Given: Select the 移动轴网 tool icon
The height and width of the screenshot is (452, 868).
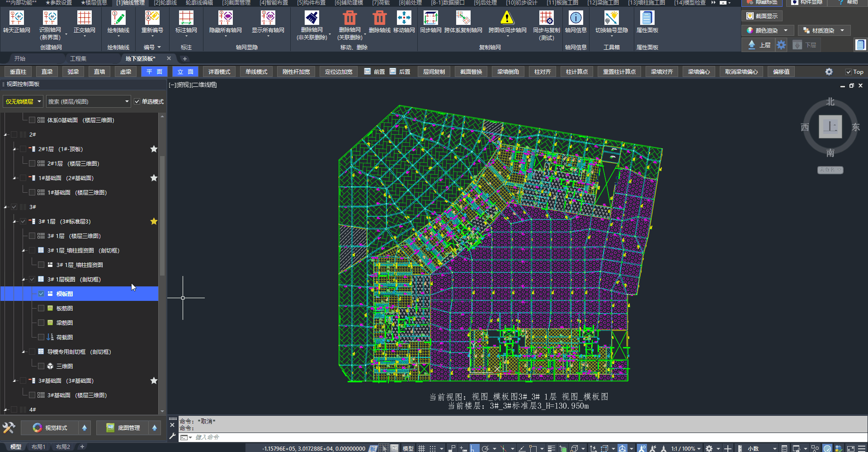Looking at the screenshot, I should (404, 18).
